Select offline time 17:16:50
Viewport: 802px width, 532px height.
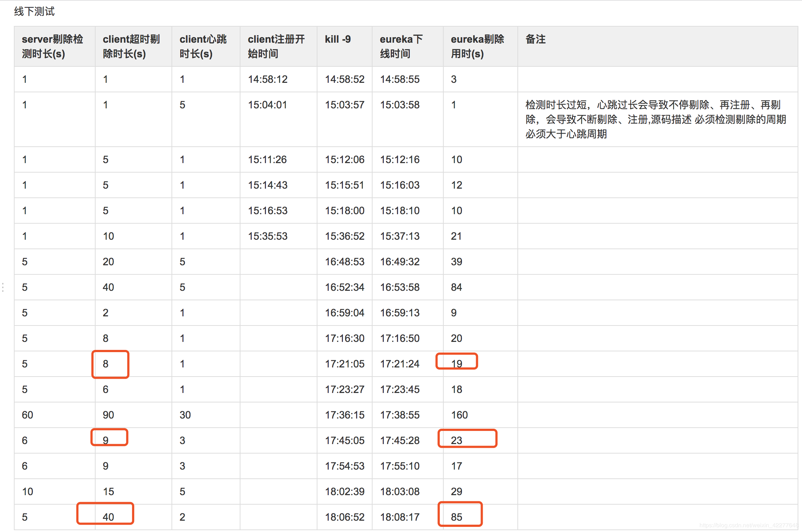click(x=400, y=338)
